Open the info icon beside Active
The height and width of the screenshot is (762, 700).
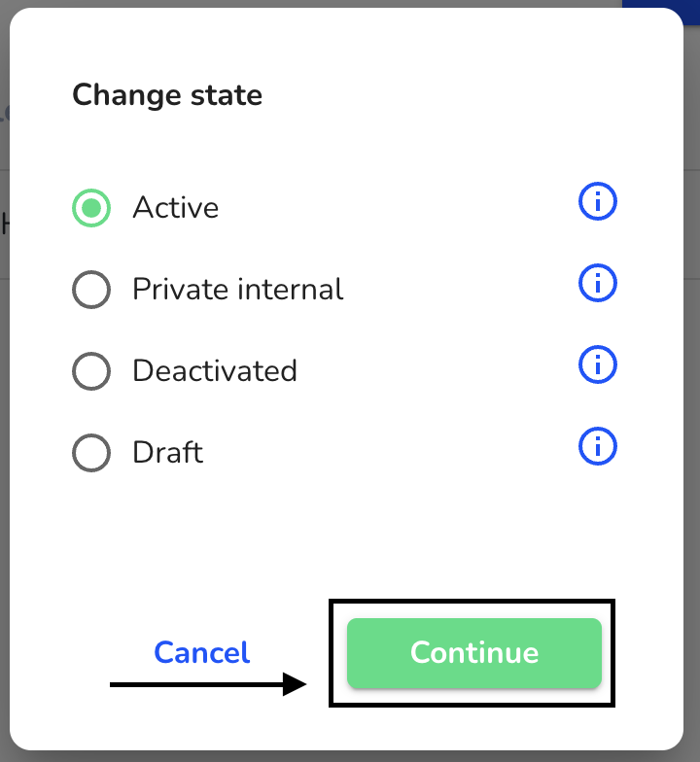[597, 201]
